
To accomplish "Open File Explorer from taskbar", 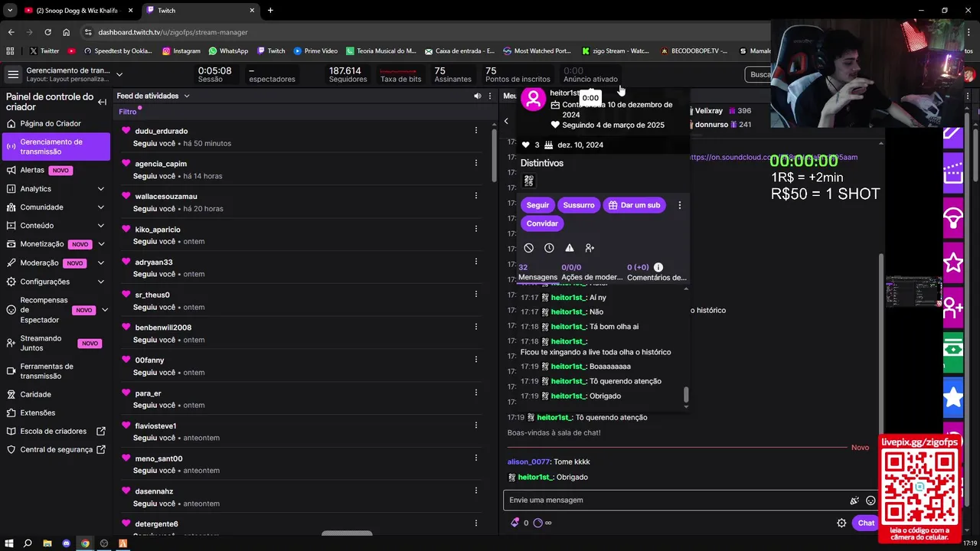I will [47, 543].
